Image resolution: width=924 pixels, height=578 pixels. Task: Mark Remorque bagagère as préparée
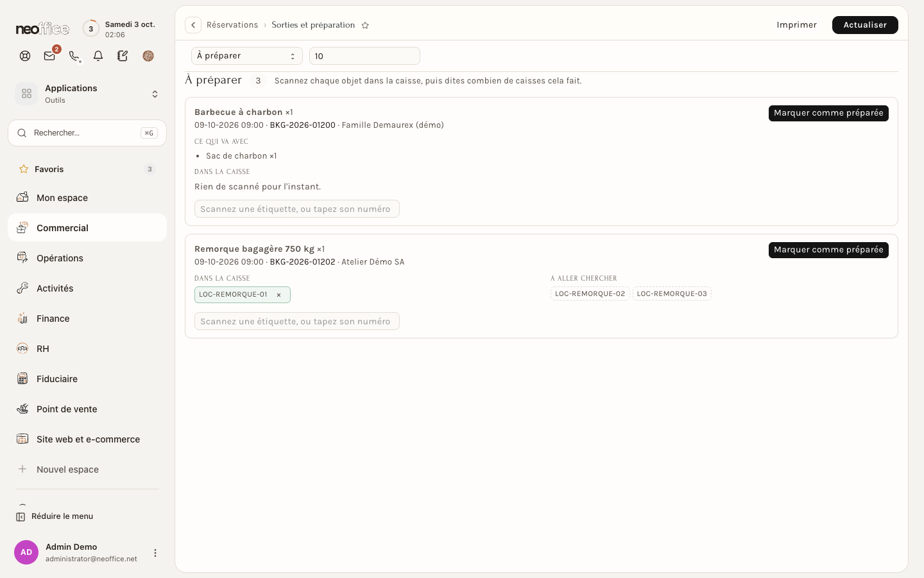pyautogui.click(x=828, y=250)
